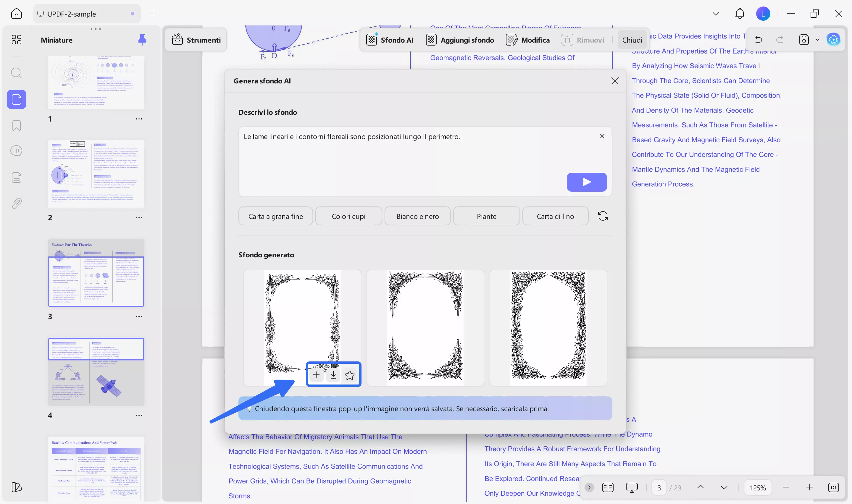Undo the last action

point(758,39)
